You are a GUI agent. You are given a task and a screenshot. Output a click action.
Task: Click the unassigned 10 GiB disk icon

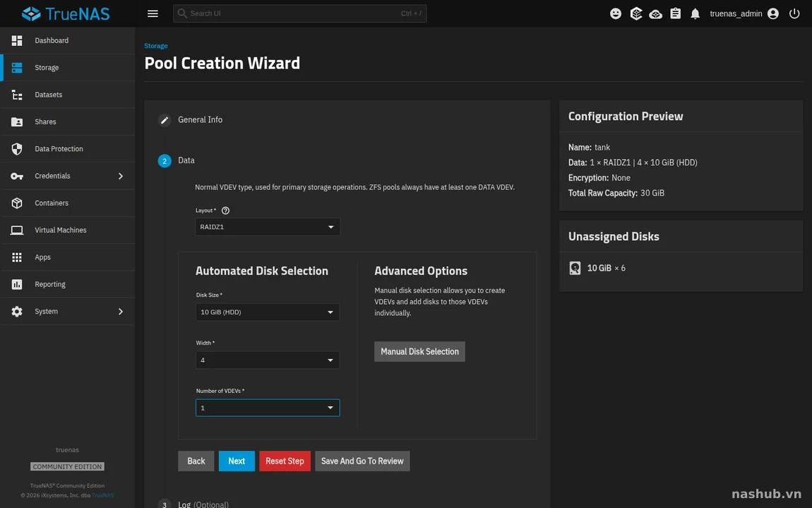click(x=575, y=268)
